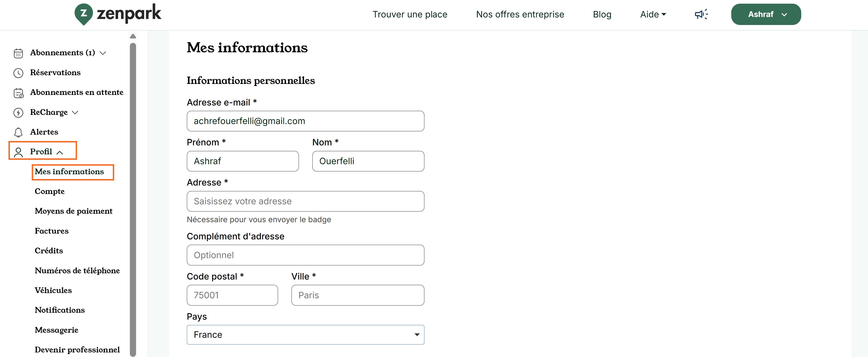
Task: Go to the Véhicules section
Action: [x=53, y=290]
